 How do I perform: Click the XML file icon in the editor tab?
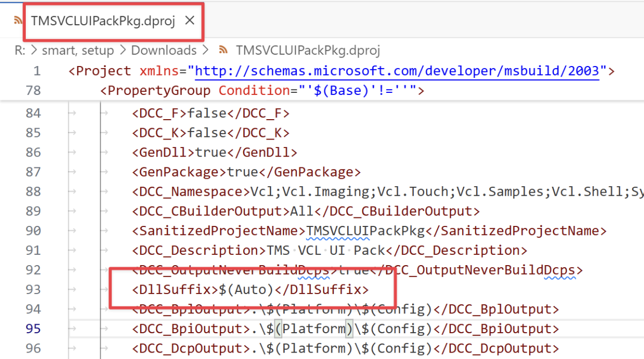[19, 21]
